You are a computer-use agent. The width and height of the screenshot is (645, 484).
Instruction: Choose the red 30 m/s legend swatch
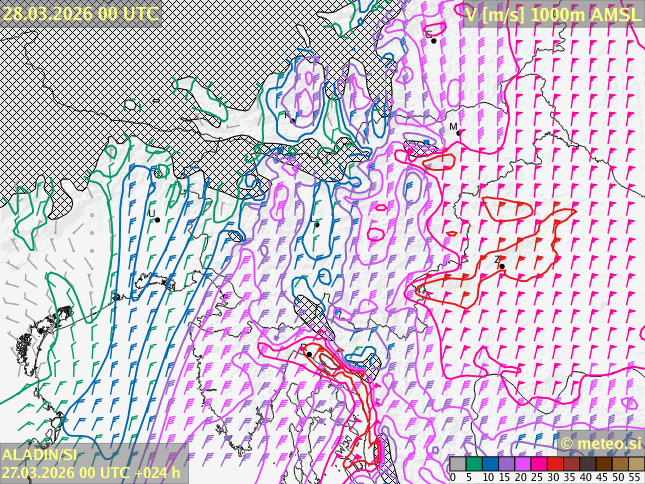555,464
